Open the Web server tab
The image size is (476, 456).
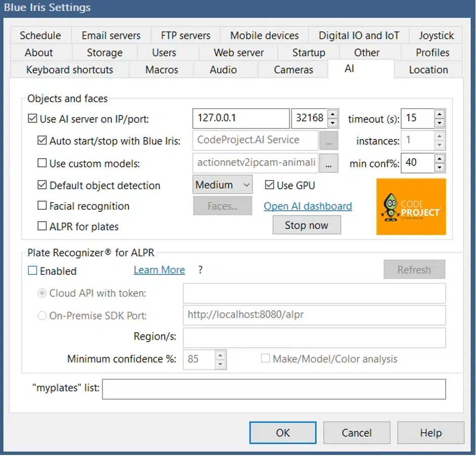tap(239, 53)
